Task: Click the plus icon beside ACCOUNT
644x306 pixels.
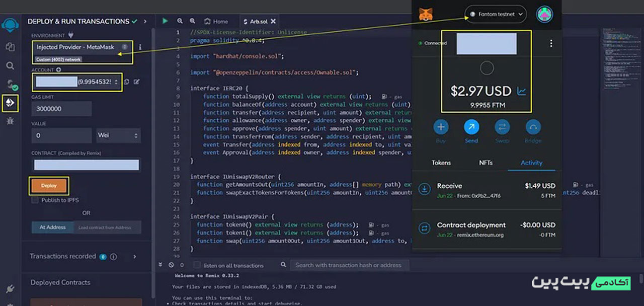Action: (58, 69)
